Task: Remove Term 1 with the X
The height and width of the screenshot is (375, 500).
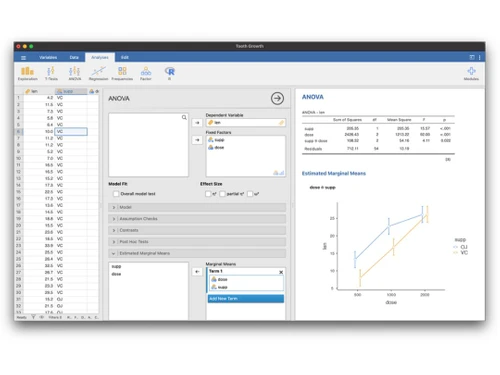Action: (x=281, y=272)
